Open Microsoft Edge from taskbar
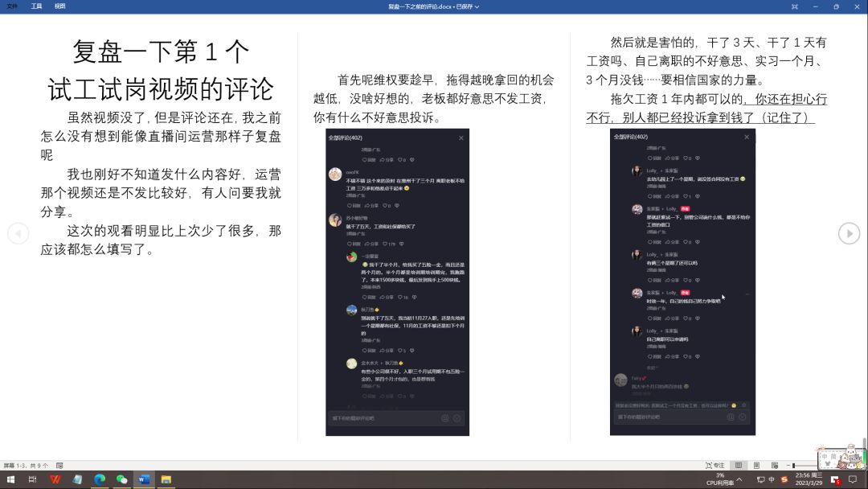Screen dimensions: 868x489 [x=100, y=479]
